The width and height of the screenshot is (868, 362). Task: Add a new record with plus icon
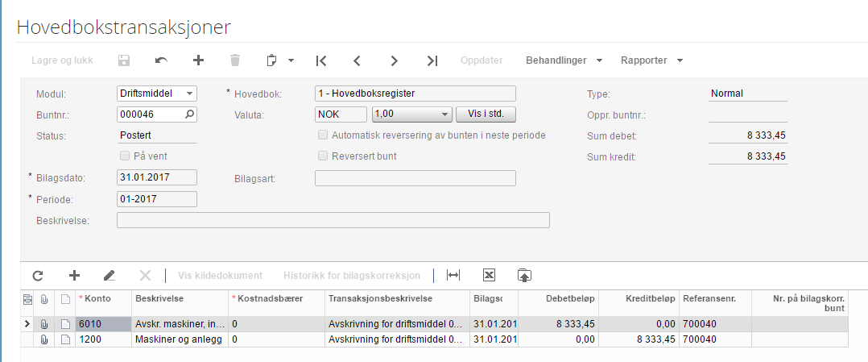click(x=198, y=60)
